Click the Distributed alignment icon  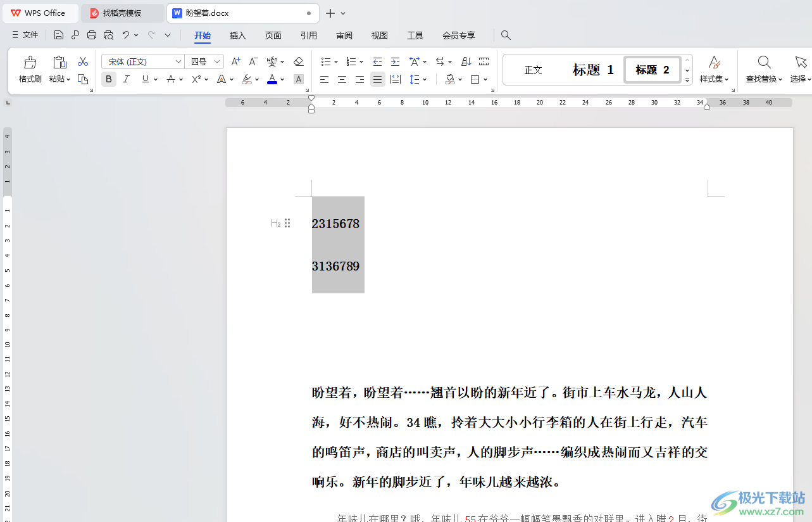coord(396,79)
